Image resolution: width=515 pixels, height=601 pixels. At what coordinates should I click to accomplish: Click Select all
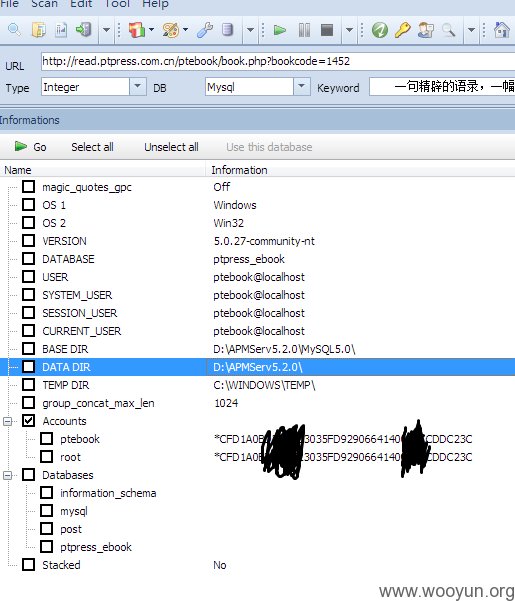92,147
